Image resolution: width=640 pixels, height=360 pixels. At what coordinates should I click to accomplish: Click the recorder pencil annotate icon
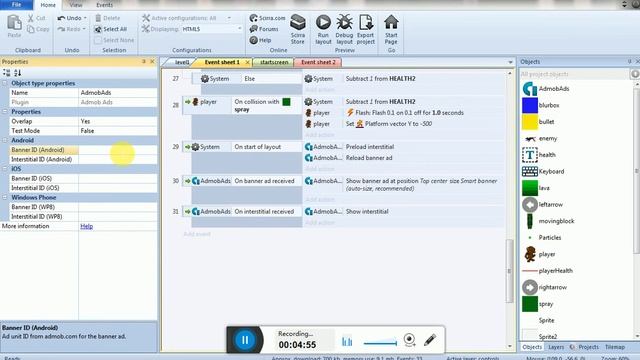[x=430, y=340]
